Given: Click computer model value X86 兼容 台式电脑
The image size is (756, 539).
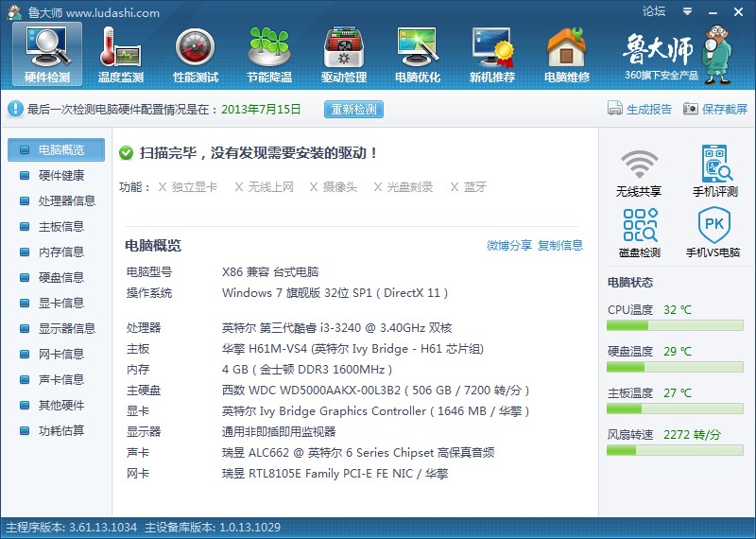Looking at the screenshot, I should pyautogui.click(x=270, y=272).
